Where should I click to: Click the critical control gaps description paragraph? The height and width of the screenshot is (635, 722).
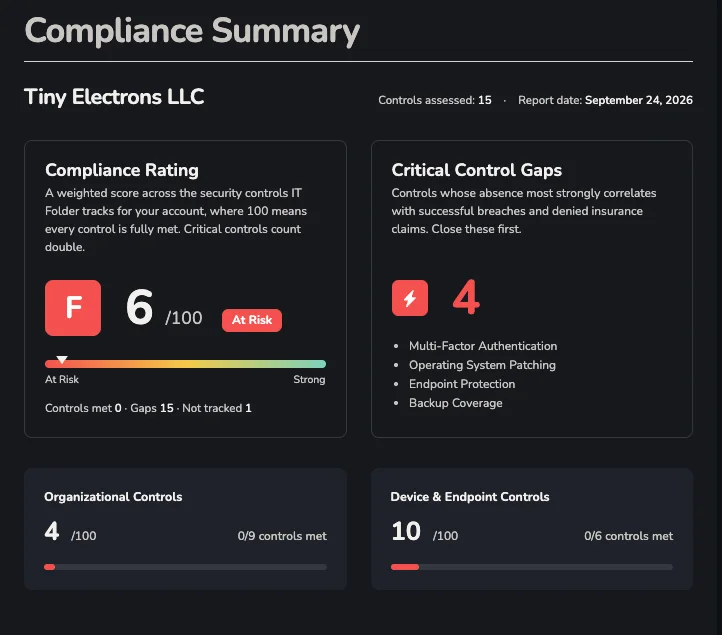pos(524,211)
